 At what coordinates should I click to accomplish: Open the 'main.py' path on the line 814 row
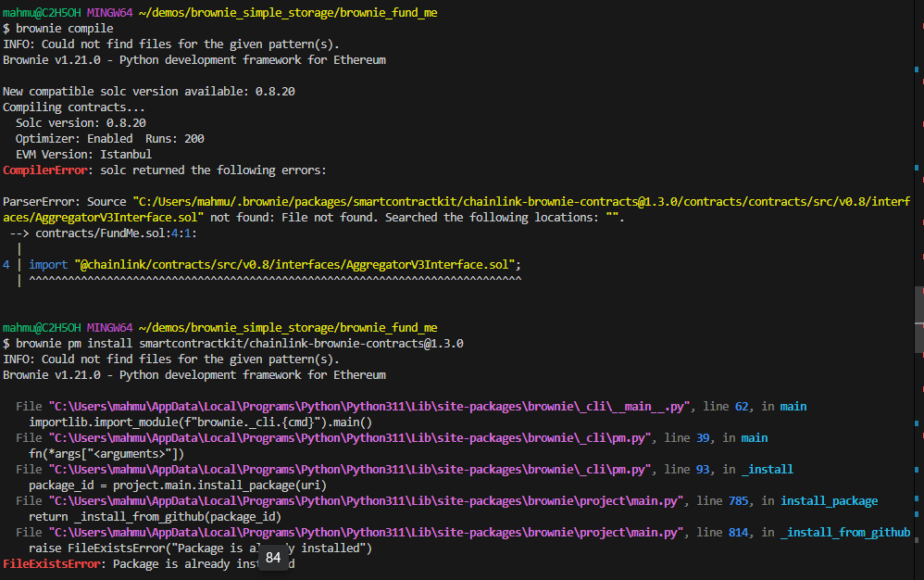pyautogui.click(x=366, y=532)
